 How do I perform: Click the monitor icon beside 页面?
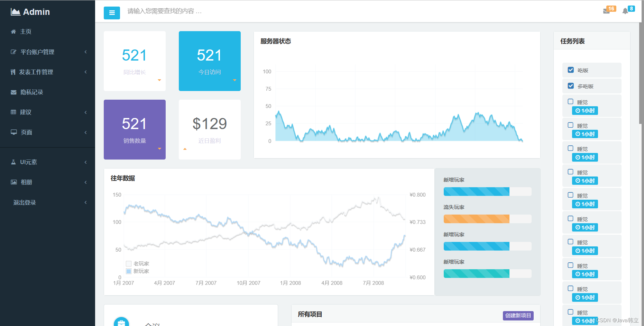14,132
